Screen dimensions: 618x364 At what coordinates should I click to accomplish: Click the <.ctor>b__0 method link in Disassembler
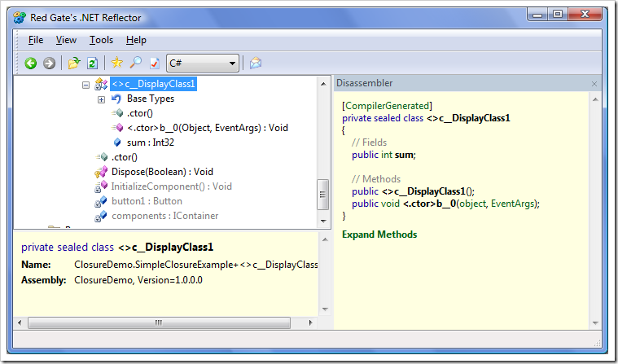(x=429, y=204)
